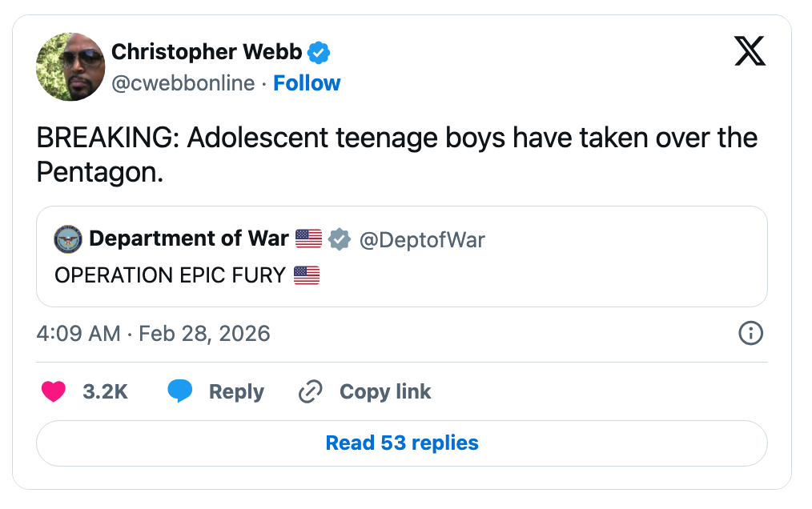The image size is (812, 509).
Task: Read 53 replies button
Action: click(402, 443)
